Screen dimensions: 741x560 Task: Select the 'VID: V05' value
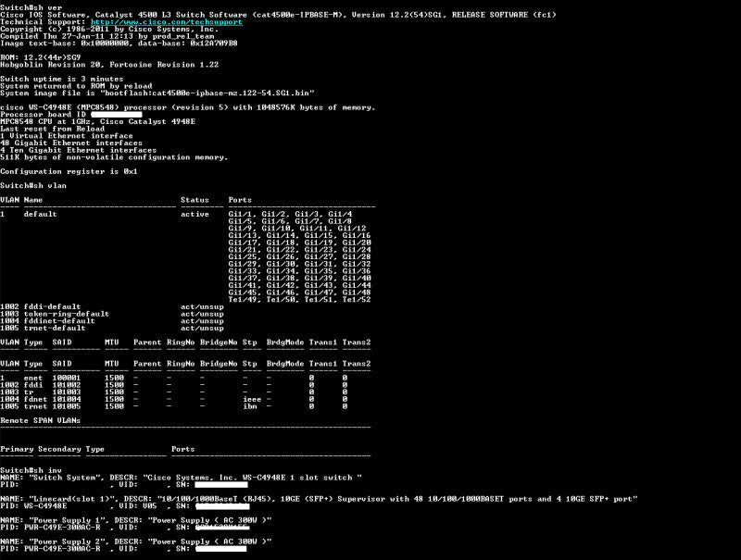(138, 505)
